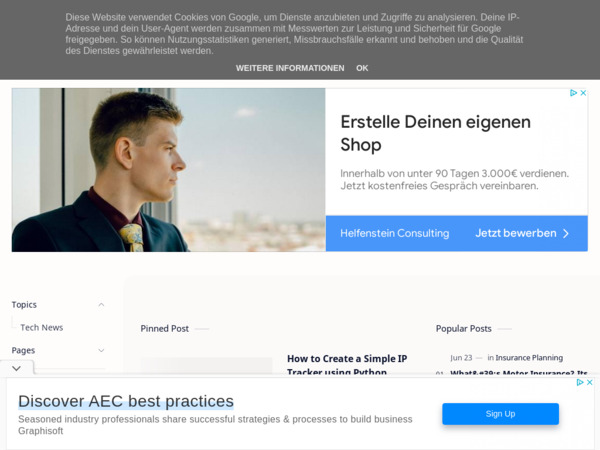
Task: Close the bottom Graphisoft ad with X icon
Action: [590, 382]
